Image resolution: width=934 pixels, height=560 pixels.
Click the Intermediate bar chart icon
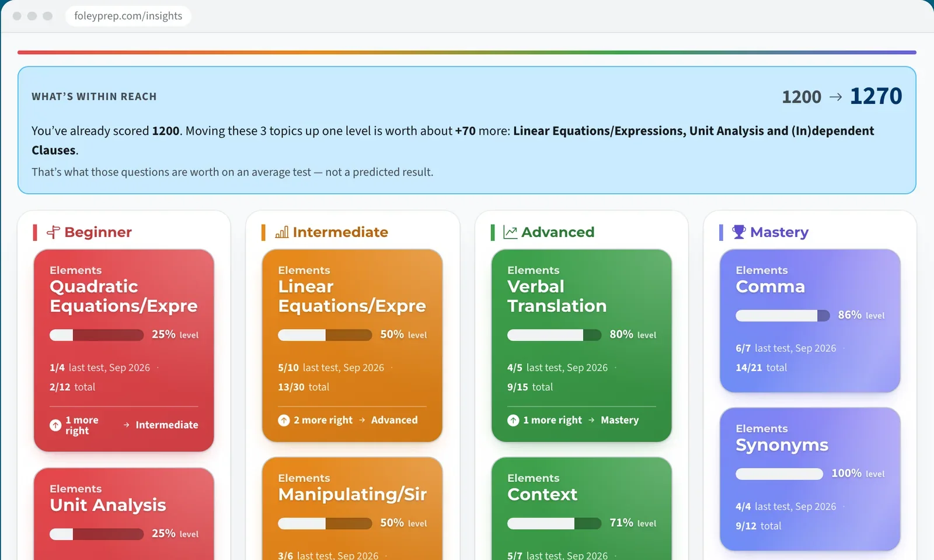(x=282, y=232)
